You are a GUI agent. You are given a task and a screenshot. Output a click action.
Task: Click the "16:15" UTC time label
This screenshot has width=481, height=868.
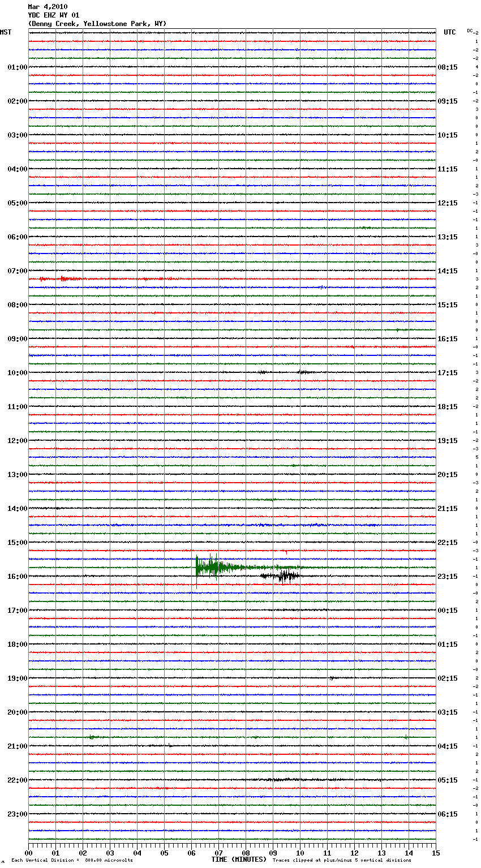(448, 339)
